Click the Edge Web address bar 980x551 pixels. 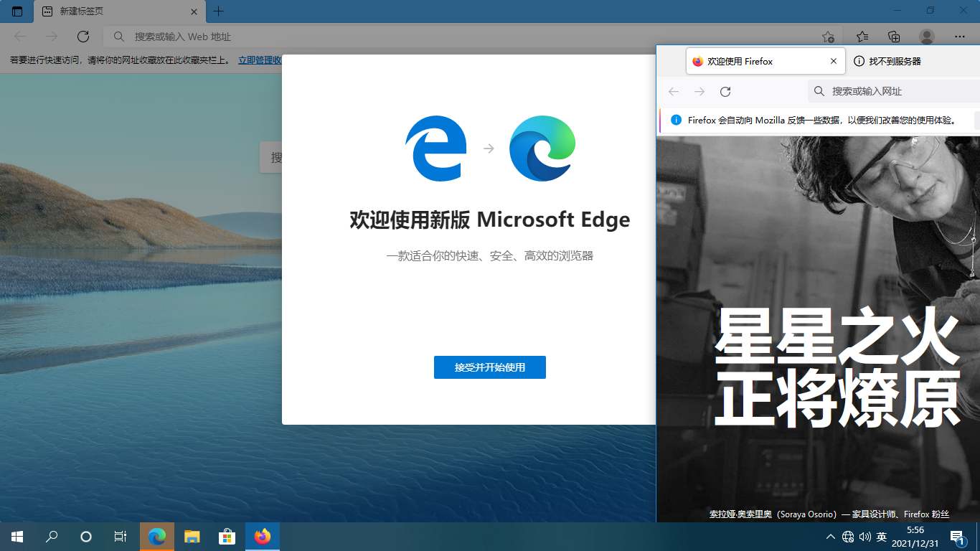pyautogui.click(x=459, y=37)
